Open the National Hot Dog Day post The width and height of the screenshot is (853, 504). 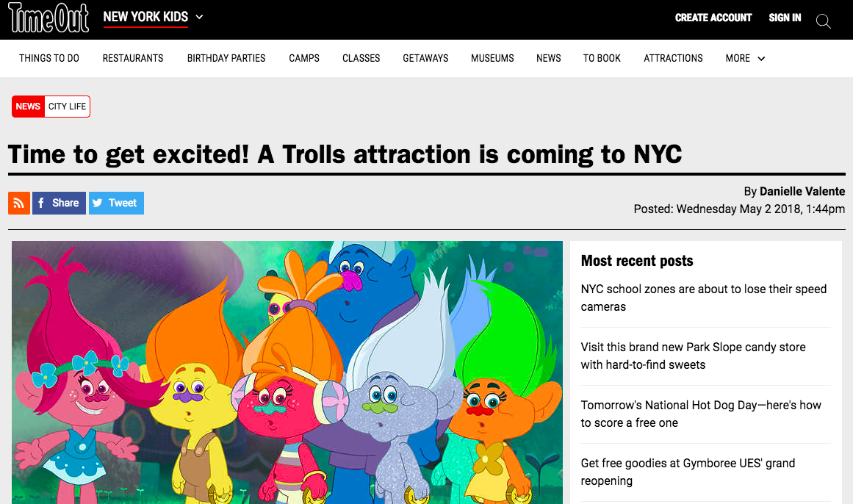pos(701,414)
